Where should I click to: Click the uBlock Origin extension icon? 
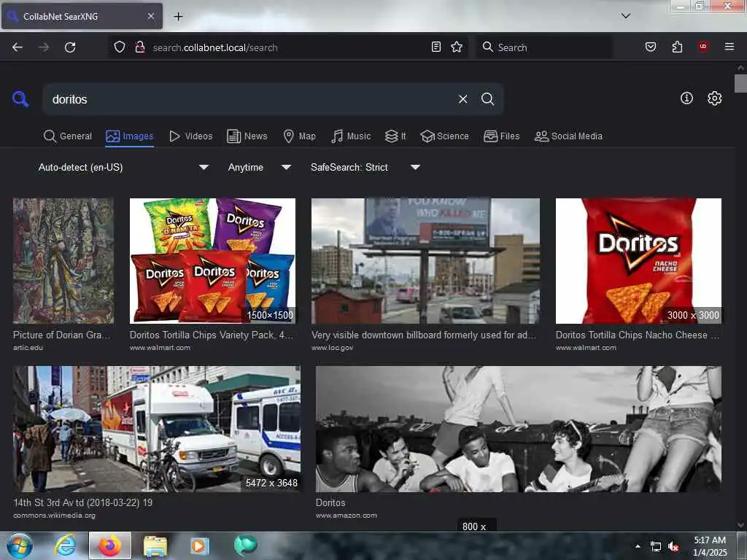(703, 47)
